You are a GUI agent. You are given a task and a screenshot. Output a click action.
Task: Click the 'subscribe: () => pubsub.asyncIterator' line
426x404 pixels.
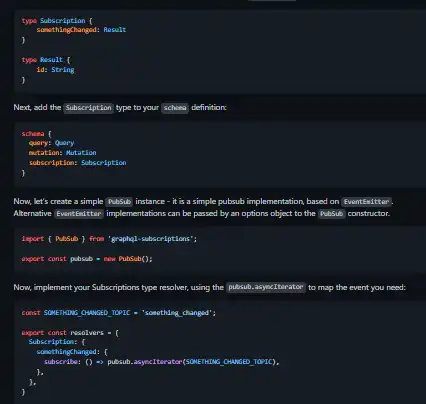click(x=162, y=362)
